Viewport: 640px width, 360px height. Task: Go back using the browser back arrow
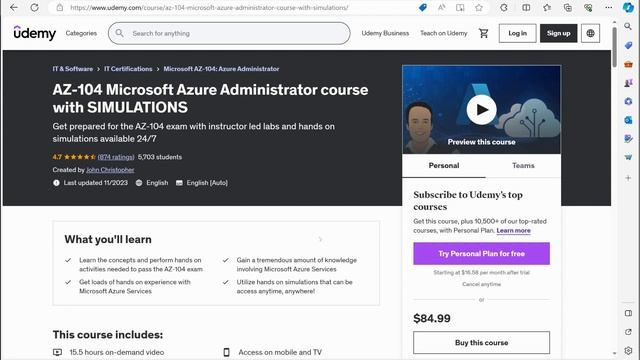tap(14, 7)
